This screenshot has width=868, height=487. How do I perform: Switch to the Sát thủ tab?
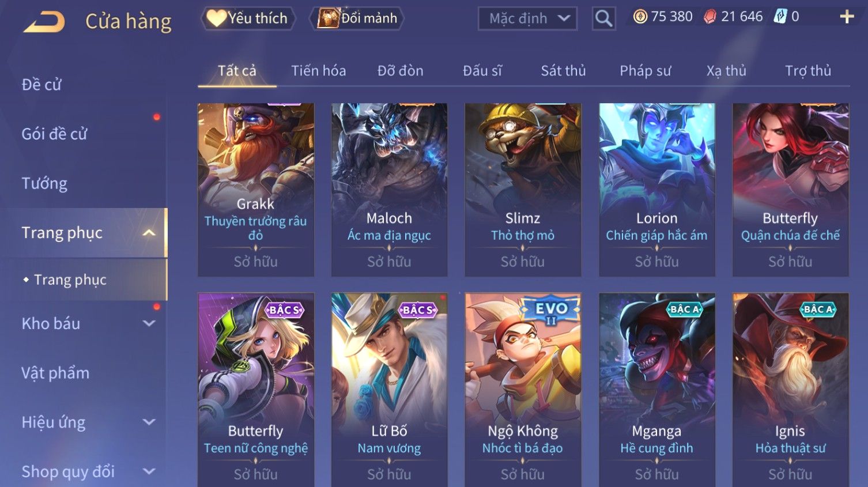pos(563,71)
